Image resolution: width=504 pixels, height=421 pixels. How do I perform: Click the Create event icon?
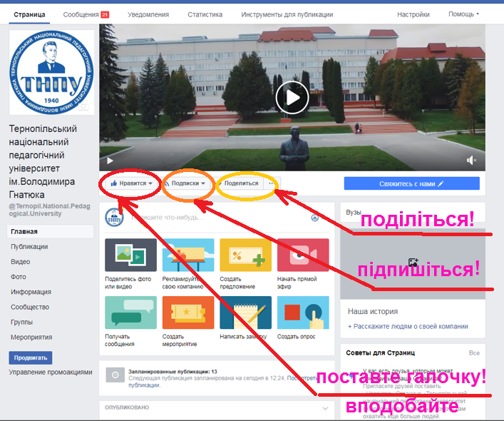[187, 313]
